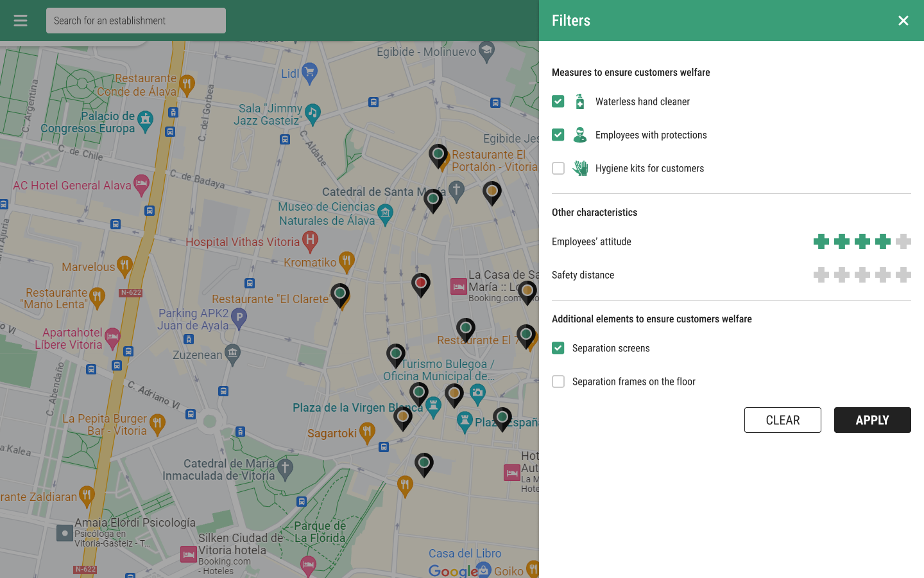The width and height of the screenshot is (924, 578).
Task: Set Safety distance to five crosses
Action: [x=903, y=275]
